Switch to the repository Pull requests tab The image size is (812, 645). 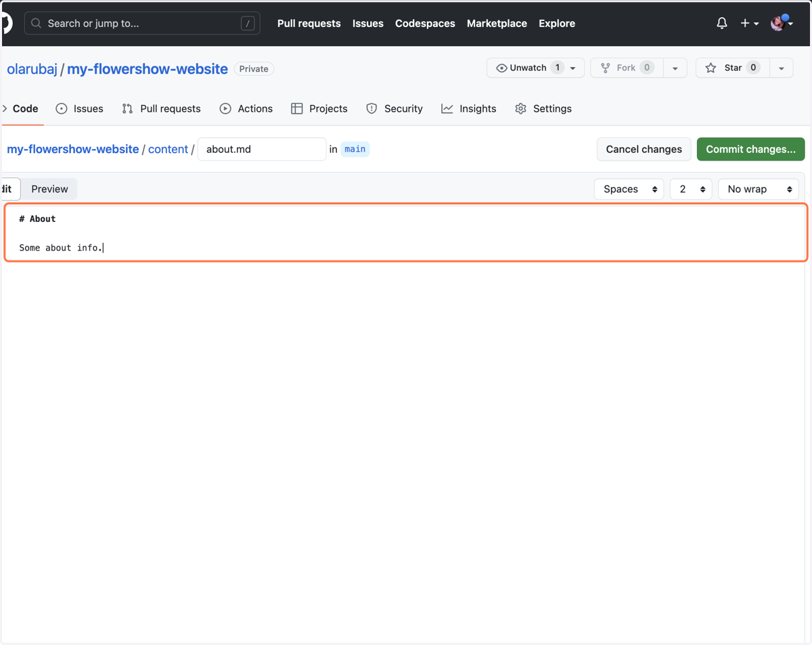[161, 108]
